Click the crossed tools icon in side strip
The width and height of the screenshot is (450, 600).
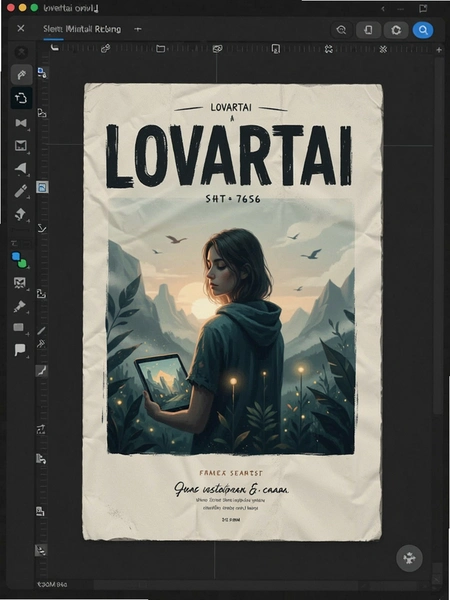(x=41, y=344)
